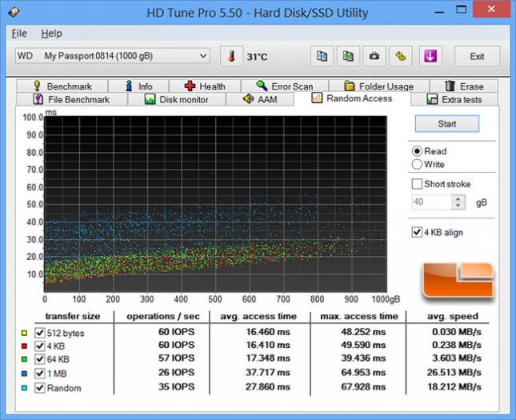Viewport: 516px width, 420px height.
Task: Switch to the Folder Usage tab
Action: [x=378, y=86]
